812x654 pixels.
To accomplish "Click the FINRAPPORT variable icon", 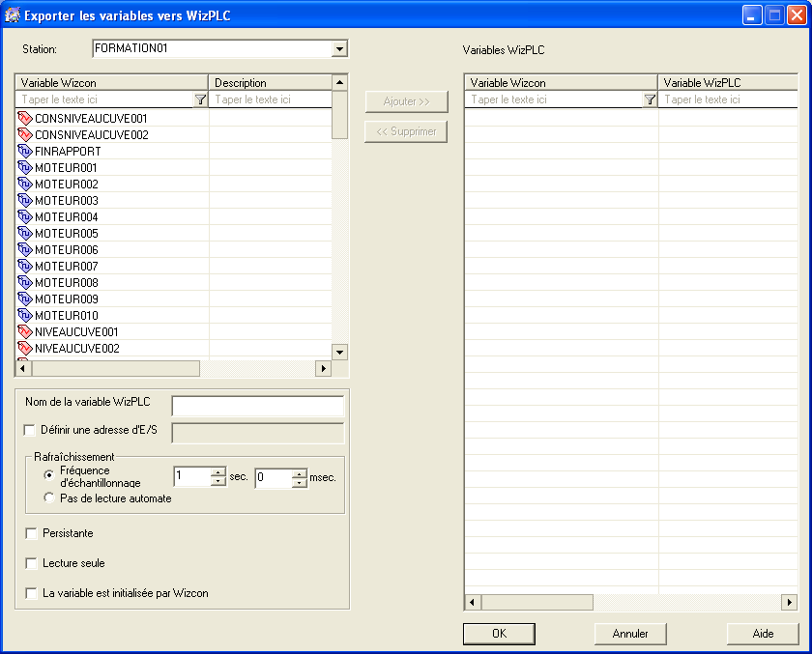I will tap(25, 151).
